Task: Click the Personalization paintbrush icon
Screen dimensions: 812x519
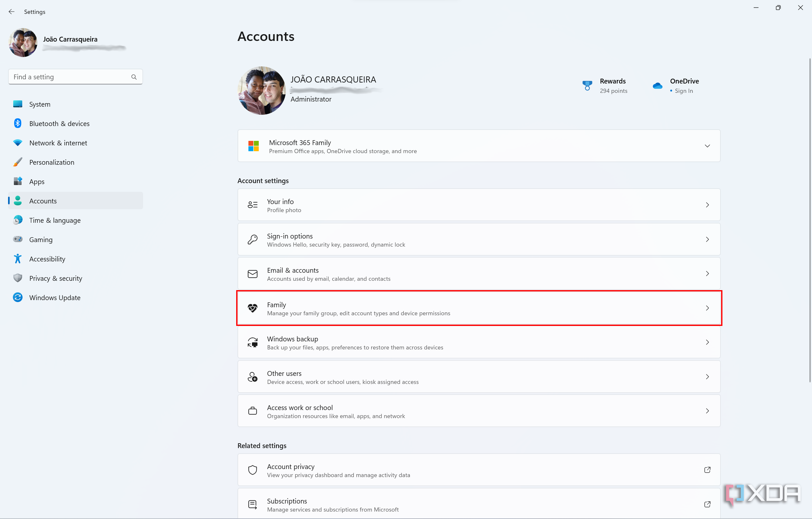Action: (x=17, y=162)
